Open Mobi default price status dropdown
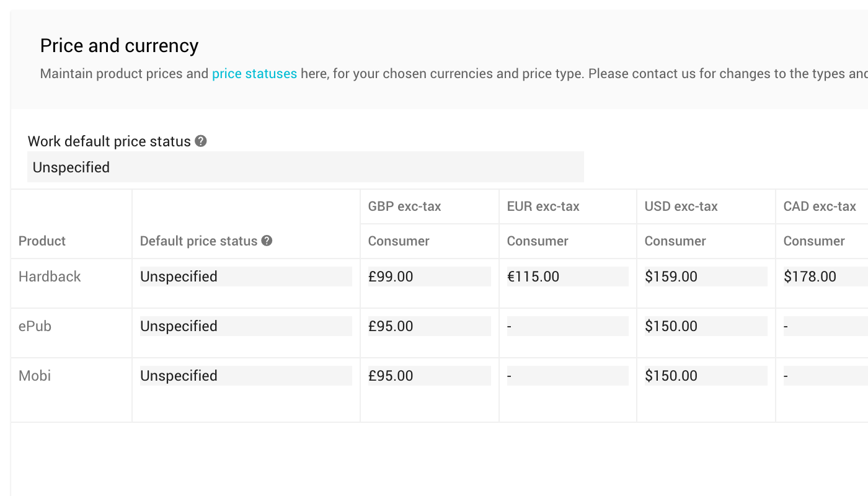868x496 pixels. 246,376
